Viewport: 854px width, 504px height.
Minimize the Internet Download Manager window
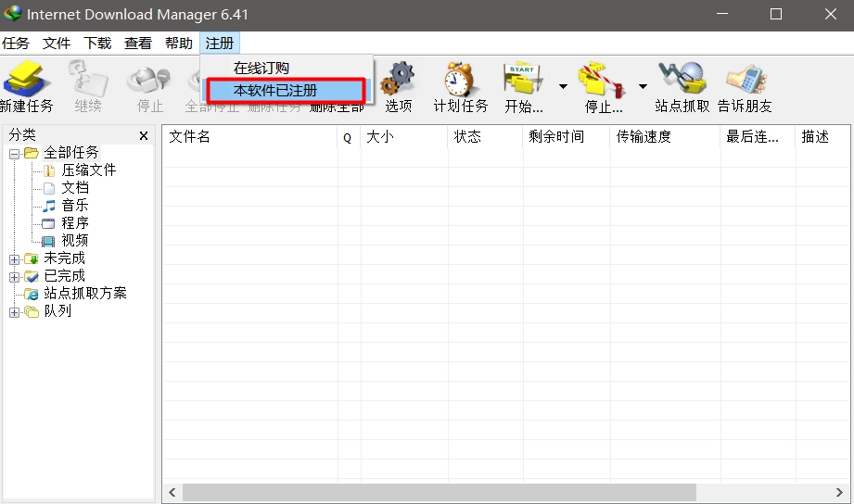pos(722,14)
